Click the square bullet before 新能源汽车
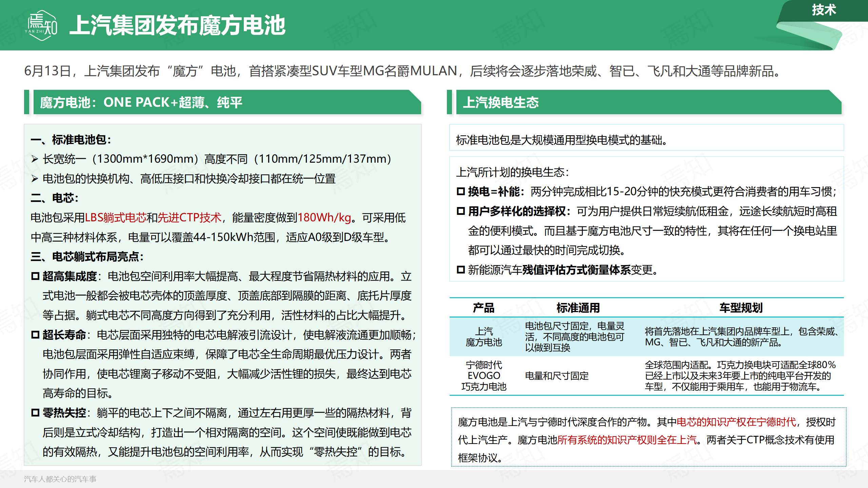The height and width of the screenshot is (488, 868). click(461, 270)
